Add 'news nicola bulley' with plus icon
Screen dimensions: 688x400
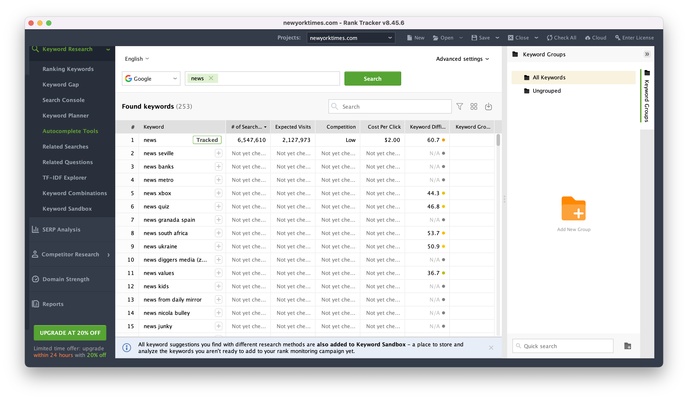pos(218,313)
